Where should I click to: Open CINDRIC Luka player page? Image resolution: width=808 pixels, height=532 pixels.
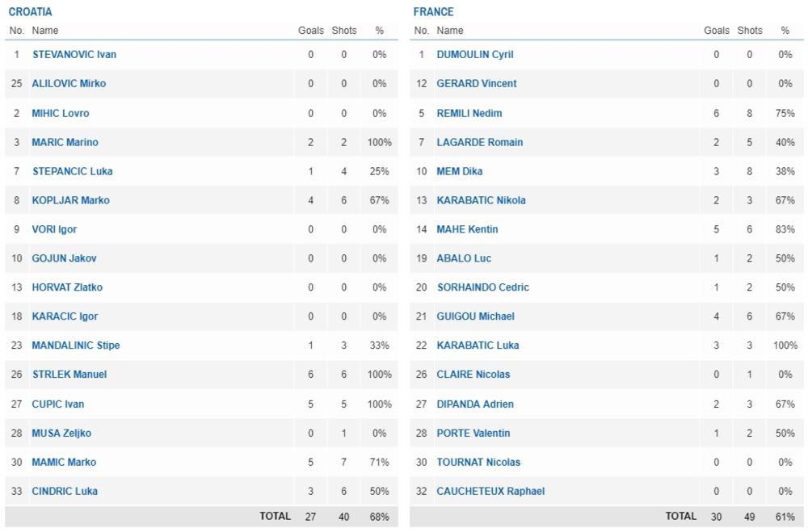(x=65, y=492)
